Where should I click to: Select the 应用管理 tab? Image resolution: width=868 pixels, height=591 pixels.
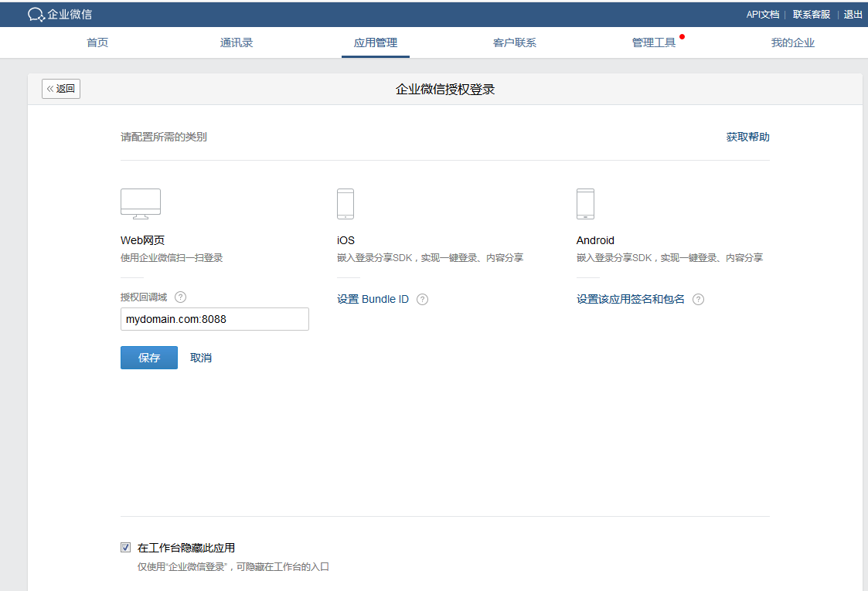(376, 42)
